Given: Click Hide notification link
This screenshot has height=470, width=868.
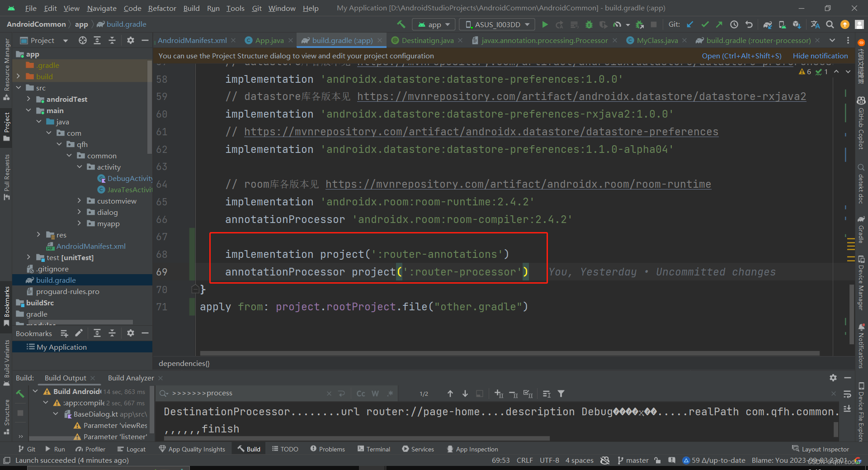Looking at the screenshot, I should 820,56.
